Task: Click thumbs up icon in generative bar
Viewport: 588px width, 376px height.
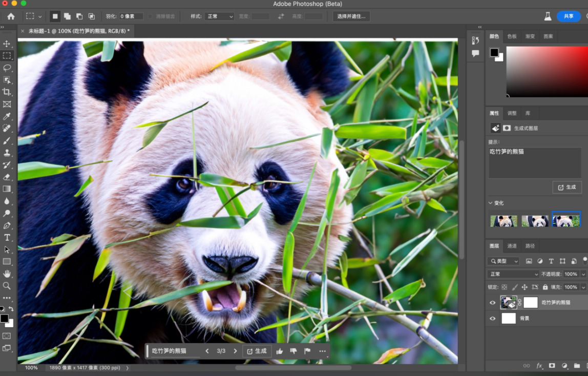Action: pos(280,351)
